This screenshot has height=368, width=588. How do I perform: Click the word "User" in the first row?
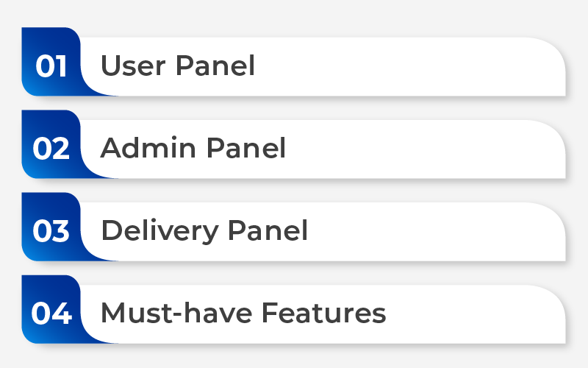click(x=133, y=66)
